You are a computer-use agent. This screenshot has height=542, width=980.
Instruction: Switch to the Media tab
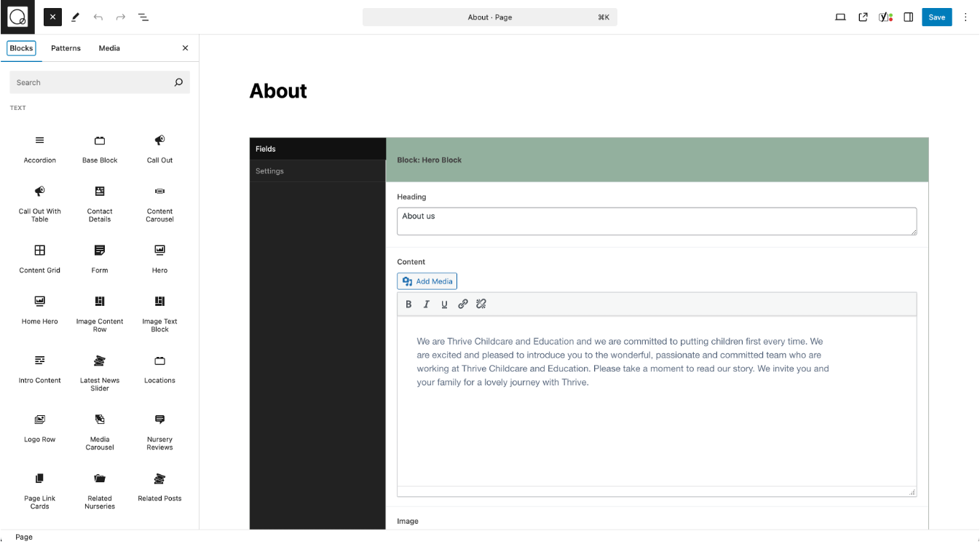pyautogui.click(x=109, y=48)
